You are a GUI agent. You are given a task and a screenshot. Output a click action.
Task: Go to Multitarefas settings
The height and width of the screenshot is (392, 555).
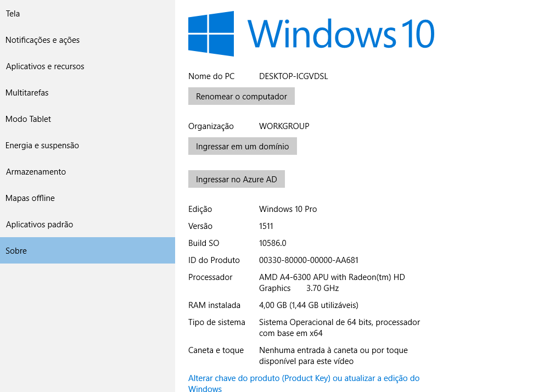pyautogui.click(x=87, y=93)
